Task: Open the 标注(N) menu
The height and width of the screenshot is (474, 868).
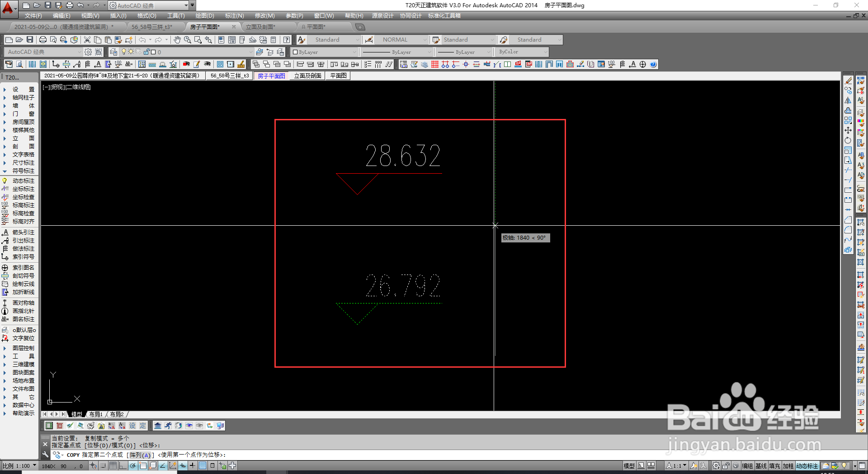Action: [x=234, y=16]
